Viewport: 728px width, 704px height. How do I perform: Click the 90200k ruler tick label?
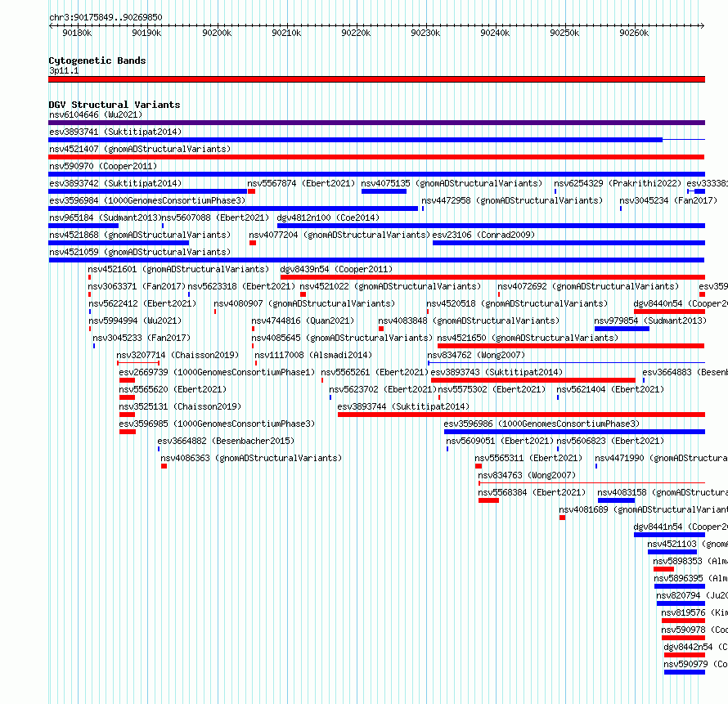(x=217, y=33)
